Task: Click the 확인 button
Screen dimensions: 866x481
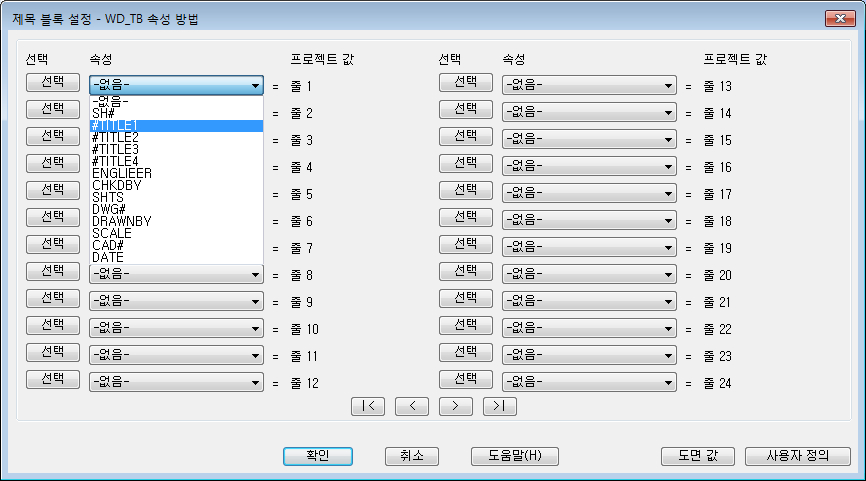Action: click(x=318, y=456)
